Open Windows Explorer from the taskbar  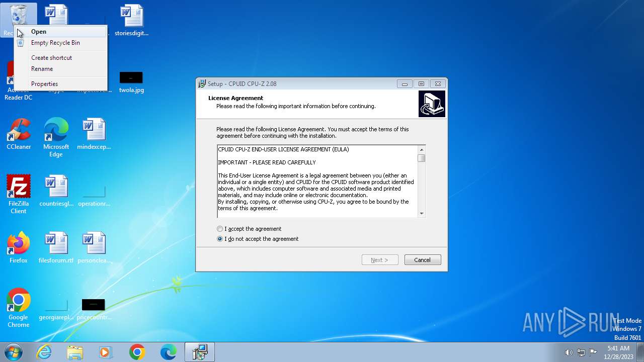click(x=75, y=352)
